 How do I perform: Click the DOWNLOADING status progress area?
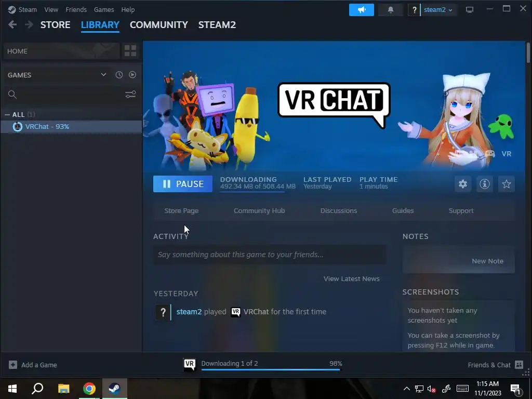coord(258,183)
